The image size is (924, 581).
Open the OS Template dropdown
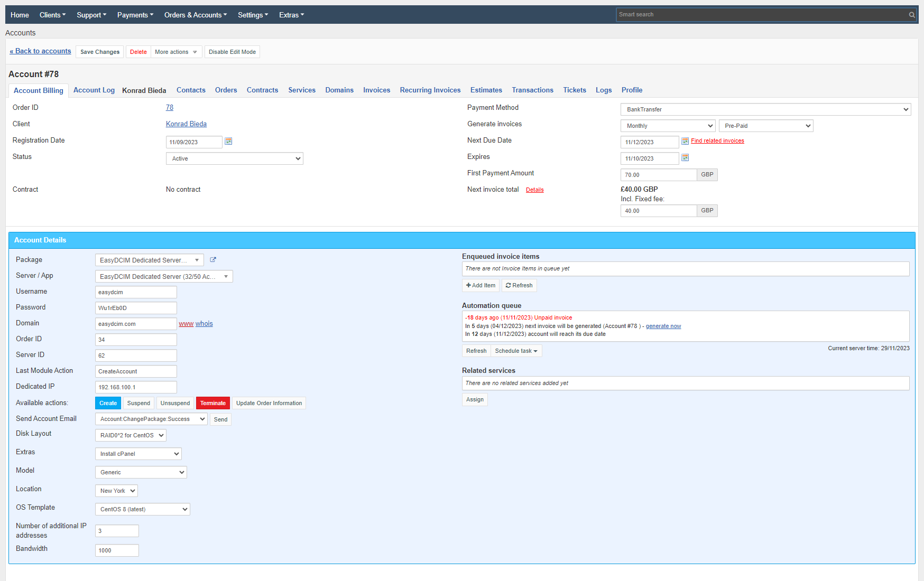[143, 509]
